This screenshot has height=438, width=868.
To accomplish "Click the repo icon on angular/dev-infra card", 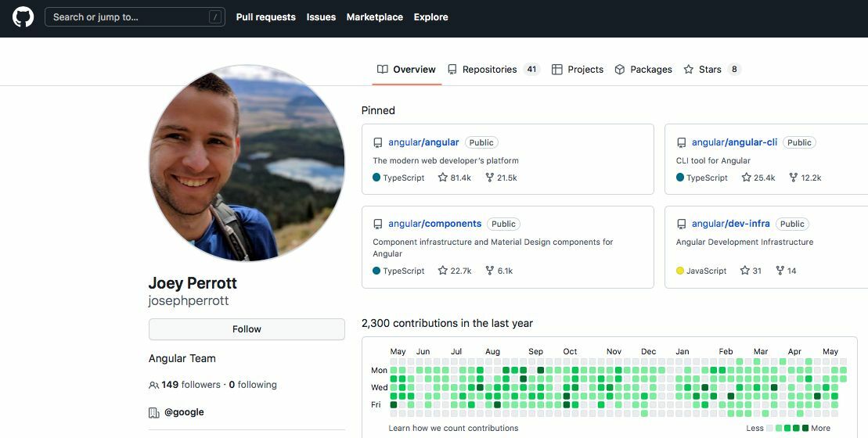I will tap(682, 224).
